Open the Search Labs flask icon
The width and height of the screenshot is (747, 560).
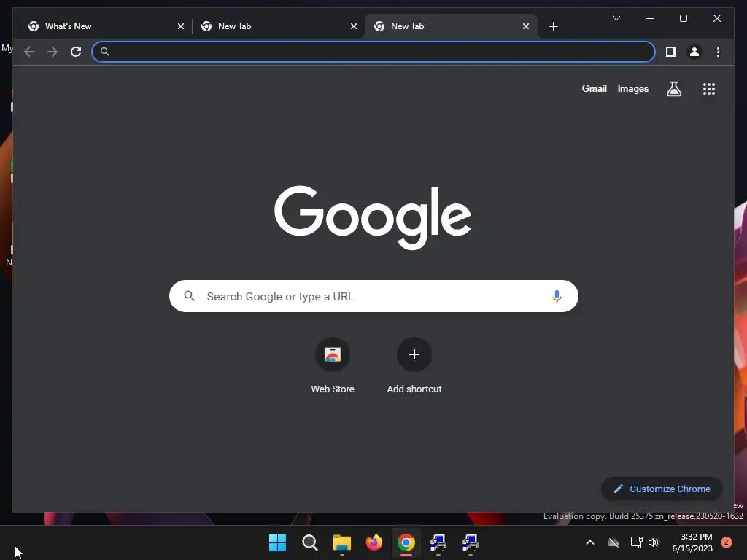click(673, 88)
